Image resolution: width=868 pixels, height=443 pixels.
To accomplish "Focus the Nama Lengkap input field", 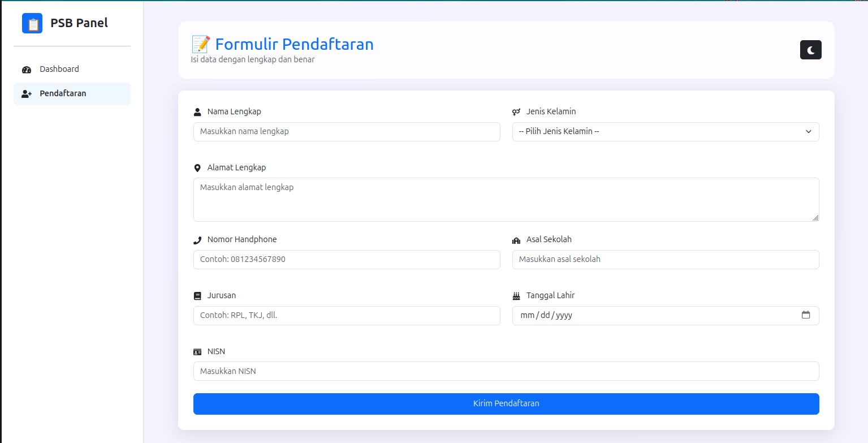I will point(346,131).
